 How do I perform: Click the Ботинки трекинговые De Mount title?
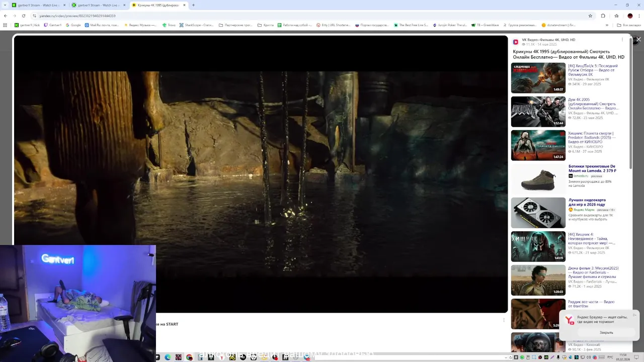pos(593,168)
